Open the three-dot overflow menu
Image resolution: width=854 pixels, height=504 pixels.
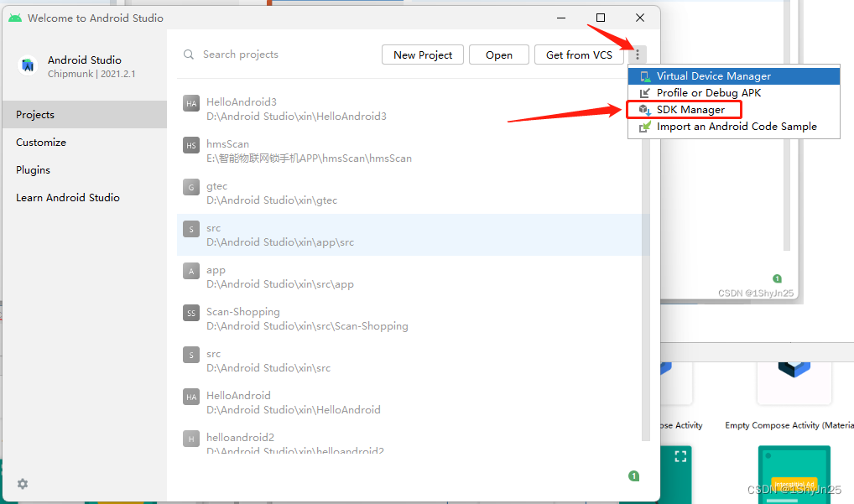click(x=638, y=54)
